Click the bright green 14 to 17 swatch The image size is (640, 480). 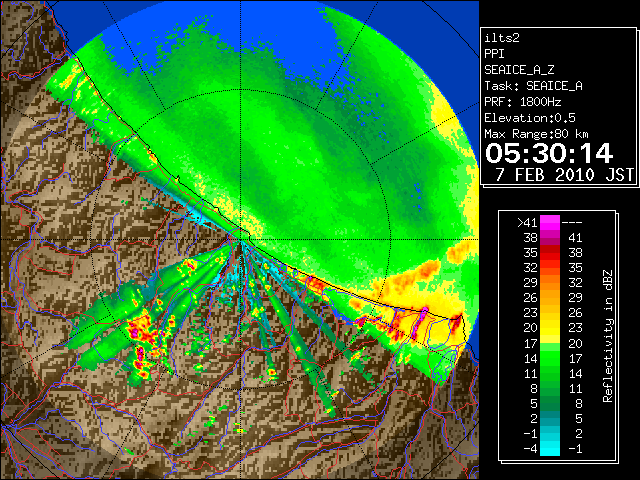[550, 358]
